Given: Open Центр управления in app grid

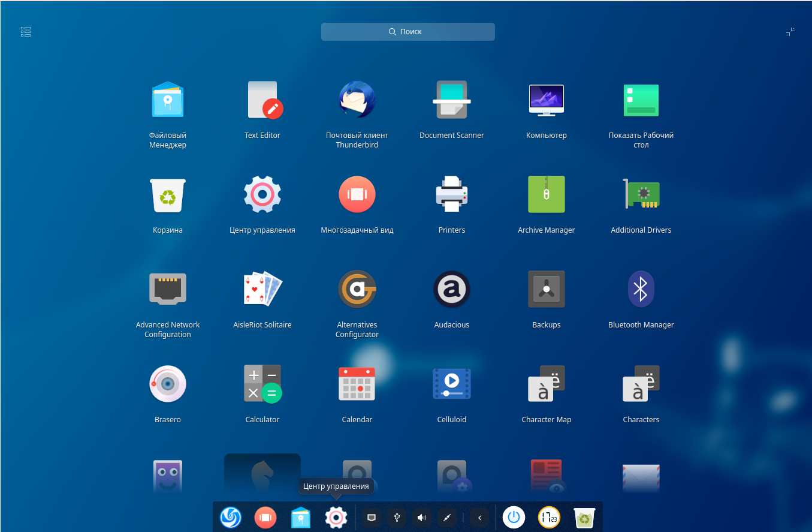Looking at the screenshot, I should tap(262, 194).
